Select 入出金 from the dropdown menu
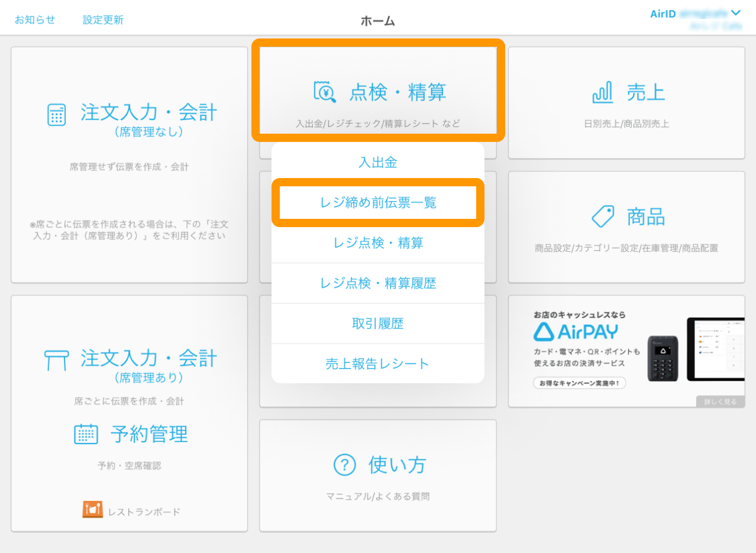The width and height of the screenshot is (756, 553). (378, 162)
